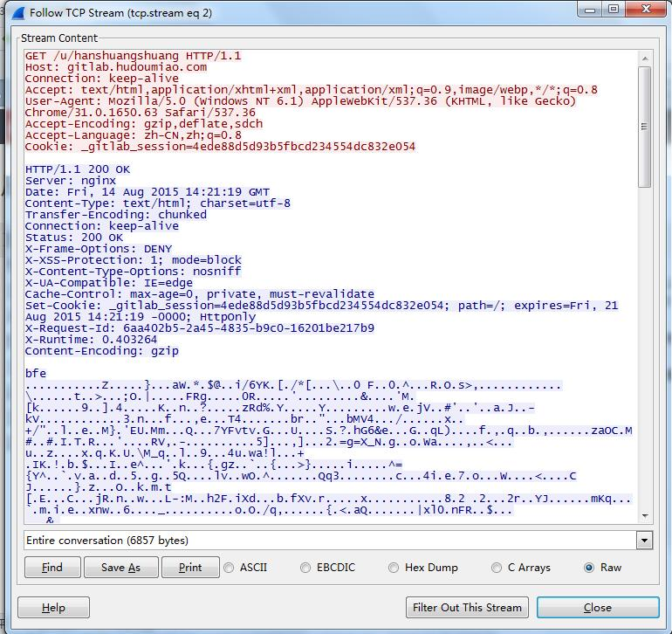Minimize the Follow TCP Stream window

coord(590,10)
